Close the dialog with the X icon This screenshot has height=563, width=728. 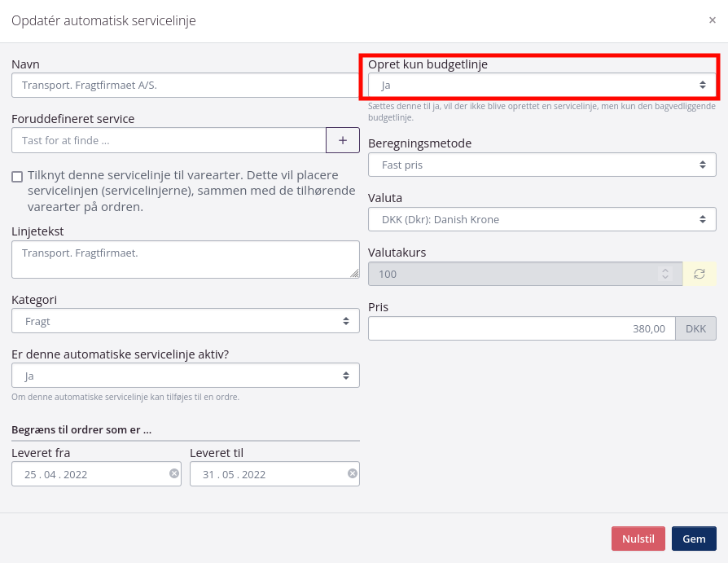coord(713,20)
